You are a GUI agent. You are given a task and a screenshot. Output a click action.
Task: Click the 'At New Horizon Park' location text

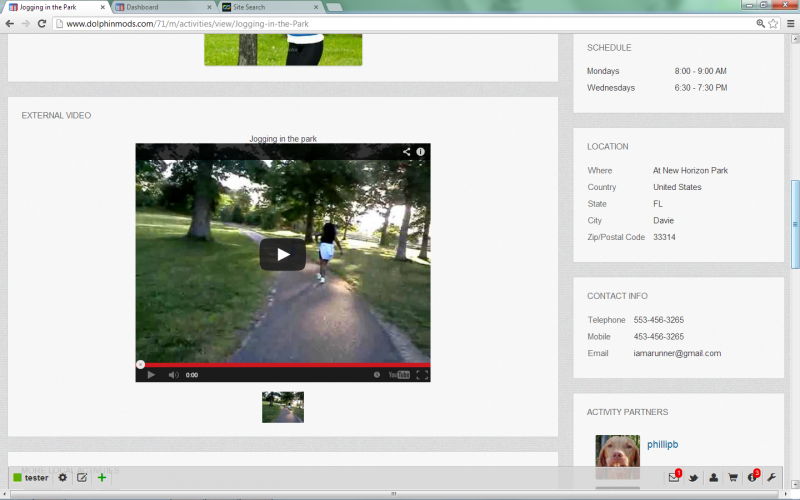[690, 170]
